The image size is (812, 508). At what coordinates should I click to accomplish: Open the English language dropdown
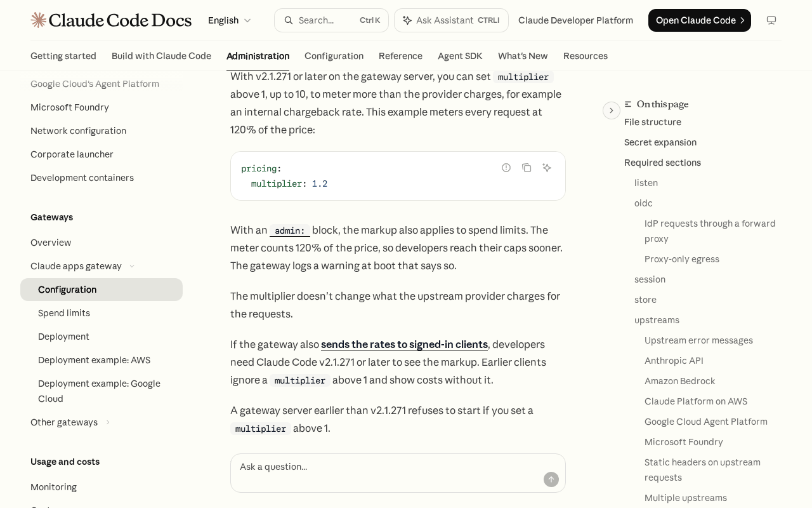(230, 20)
